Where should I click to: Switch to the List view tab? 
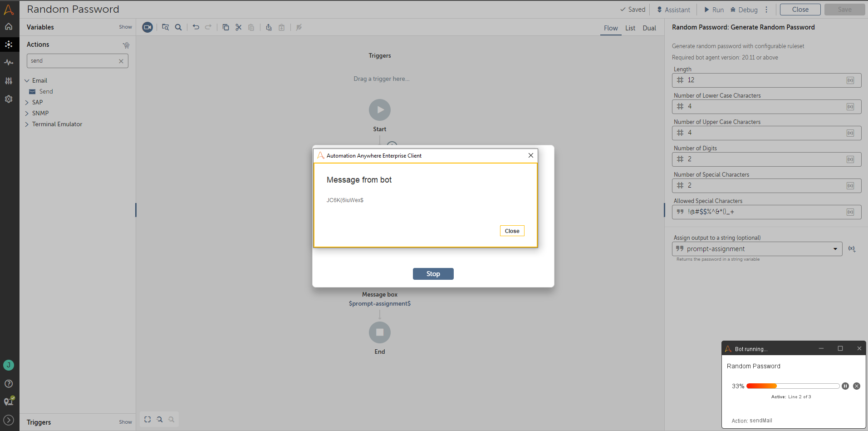[630, 28]
